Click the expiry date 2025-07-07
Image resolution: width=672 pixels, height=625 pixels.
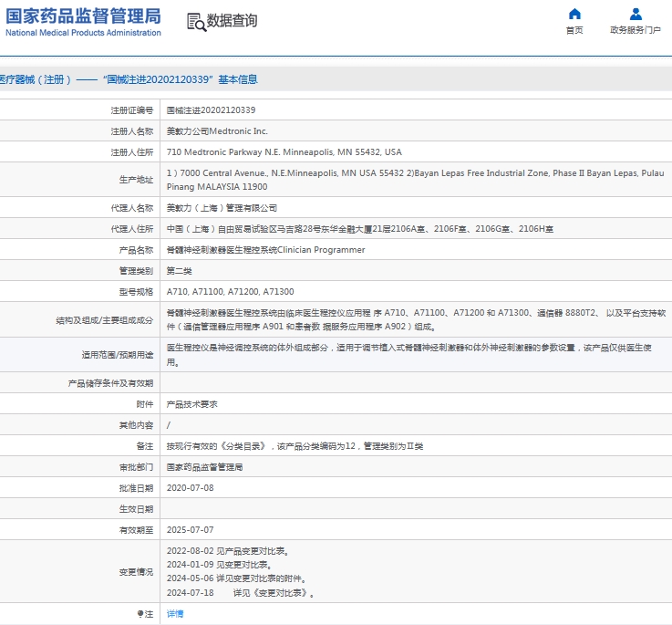[x=190, y=530]
